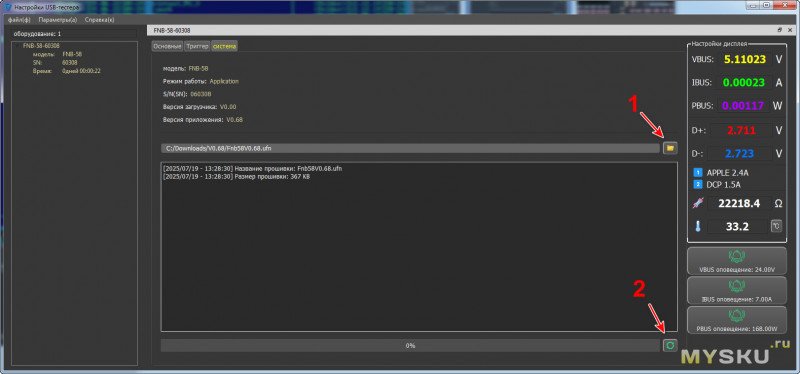
Task: Click the S/N(SN): 060308 text
Action: tap(187, 94)
